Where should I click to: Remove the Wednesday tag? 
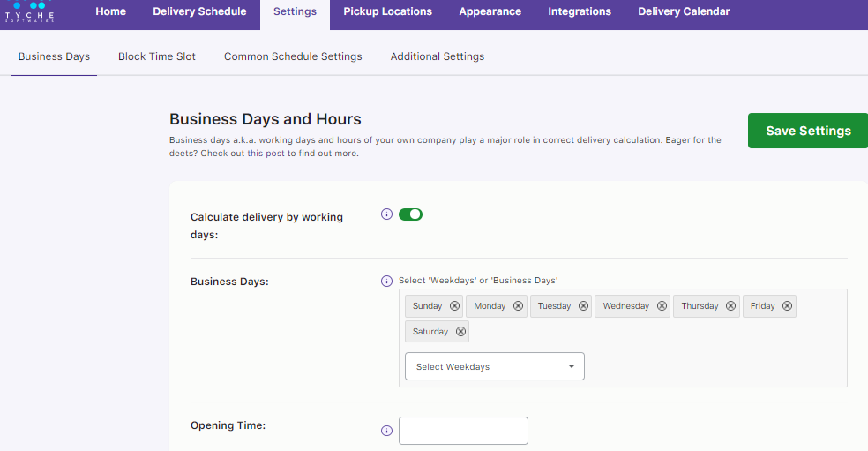(x=661, y=306)
